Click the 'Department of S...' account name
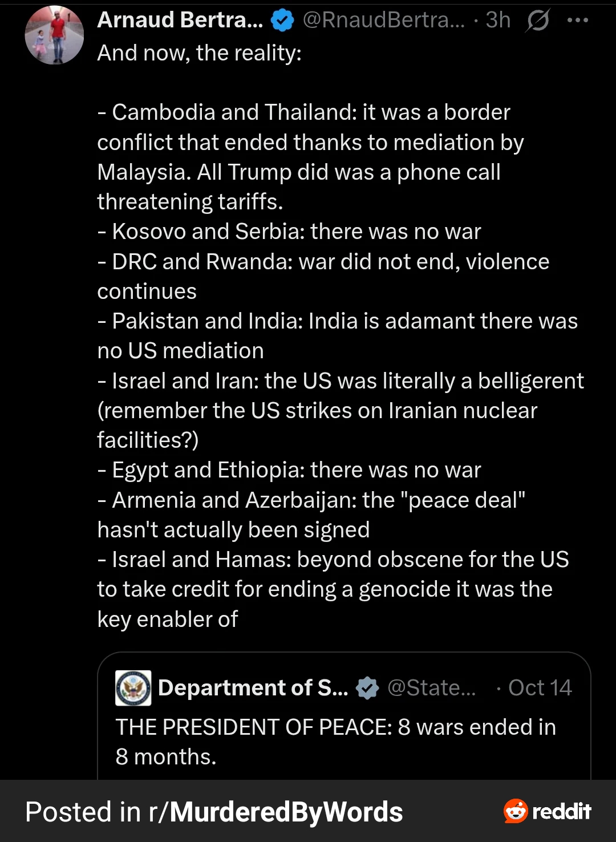Image resolution: width=616 pixels, height=842 pixels. point(253,688)
